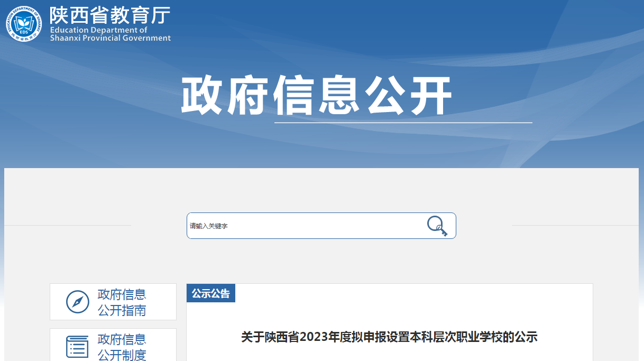Click the 陕西省教育厅 site title text
The image size is (644, 361).
110,15
